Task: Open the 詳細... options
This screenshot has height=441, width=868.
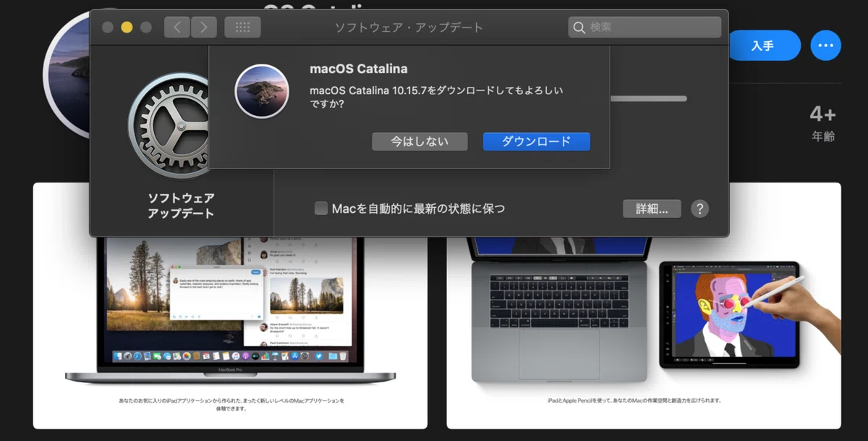Action: [x=652, y=209]
